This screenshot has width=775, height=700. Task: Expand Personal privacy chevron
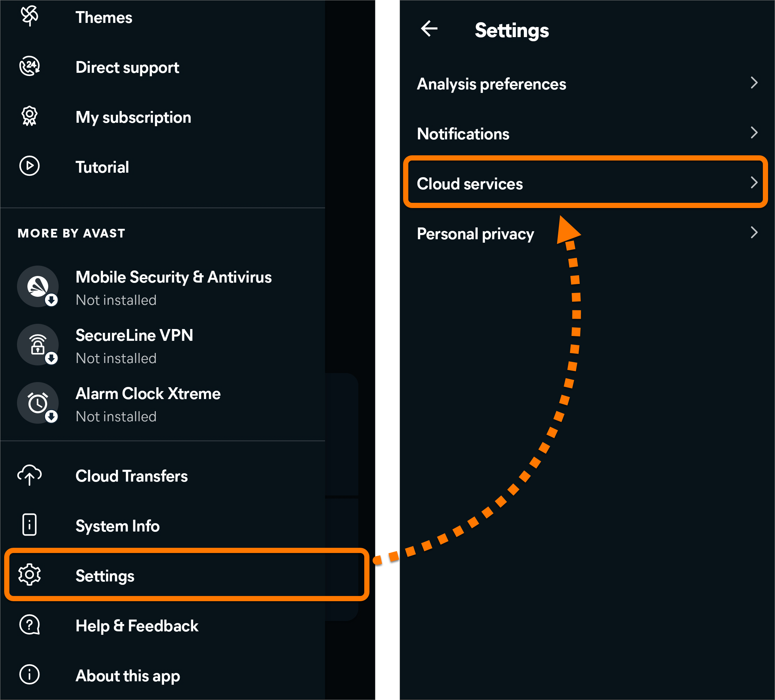(754, 232)
